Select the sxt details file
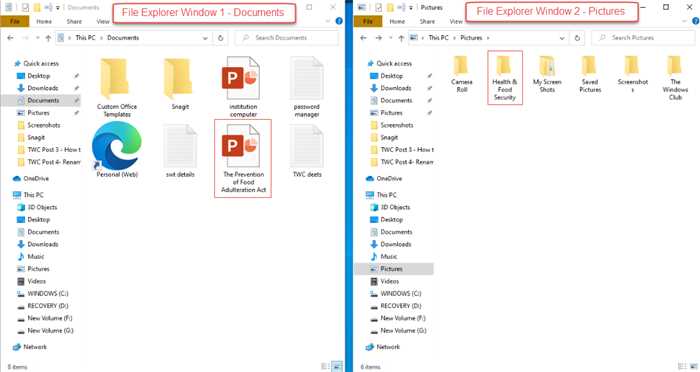 tap(180, 152)
